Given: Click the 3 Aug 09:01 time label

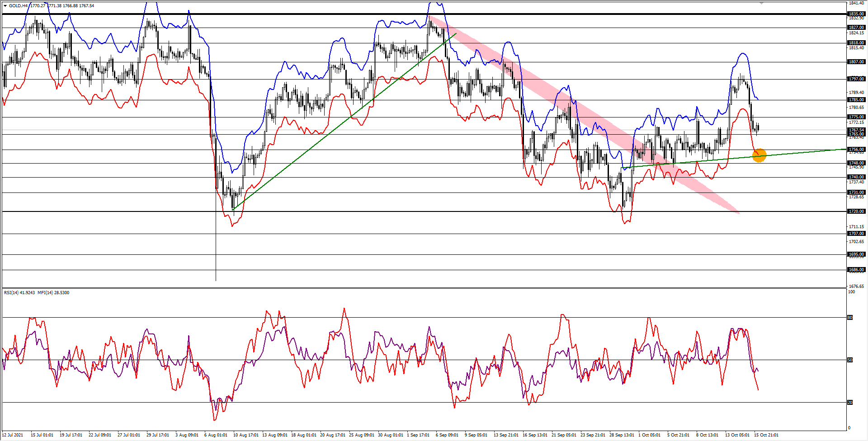Looking at the screenshot, I should coord(187,435).
